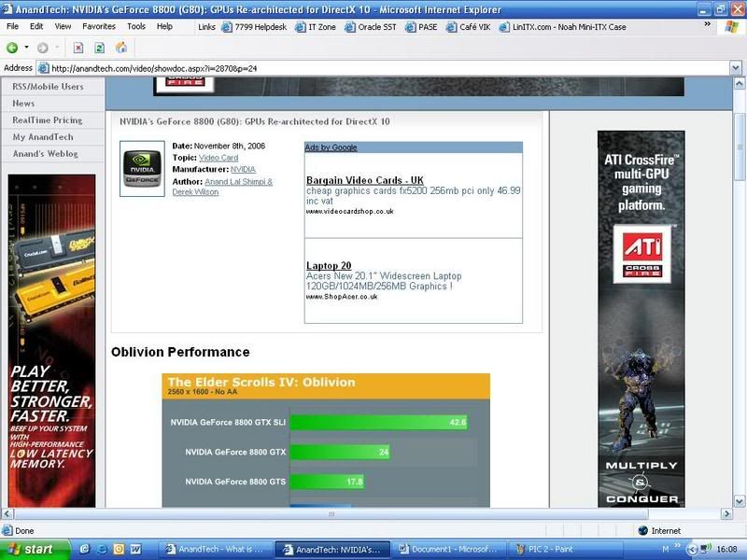This screenshot has width=747, height=560.
Task: Click the NVIDIA GeForce logo thumbnail
Action: pos(142,169)
